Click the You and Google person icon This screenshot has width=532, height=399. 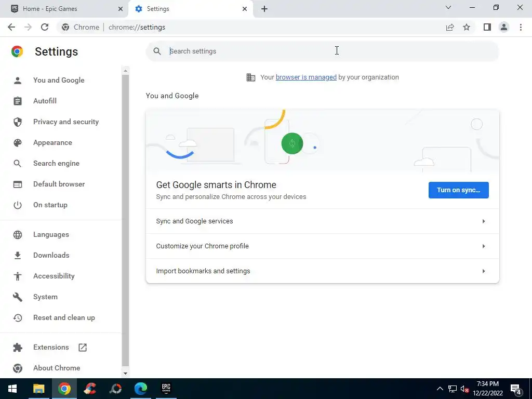[18, 81]
